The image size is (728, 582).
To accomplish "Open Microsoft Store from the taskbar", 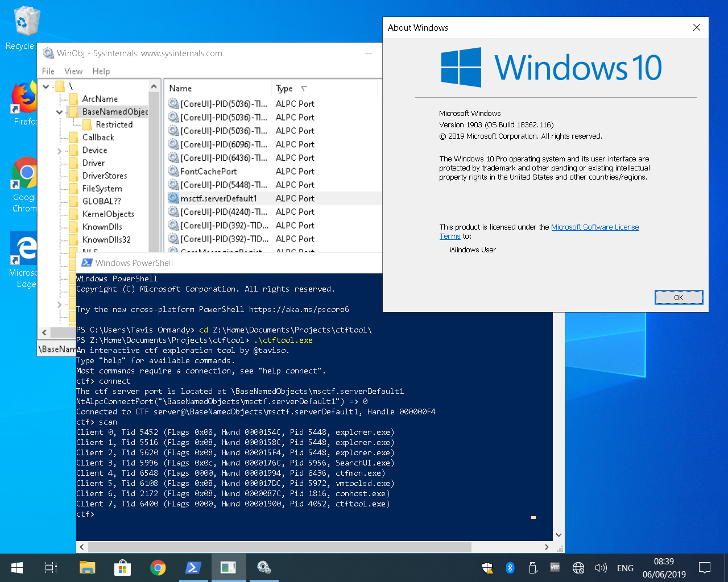I will click(122, 567).
